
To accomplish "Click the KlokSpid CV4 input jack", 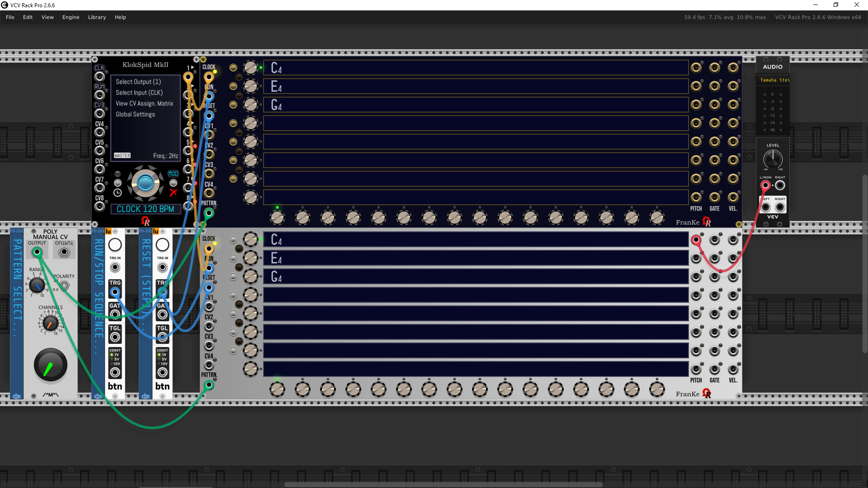I will (x=99, y=132).
